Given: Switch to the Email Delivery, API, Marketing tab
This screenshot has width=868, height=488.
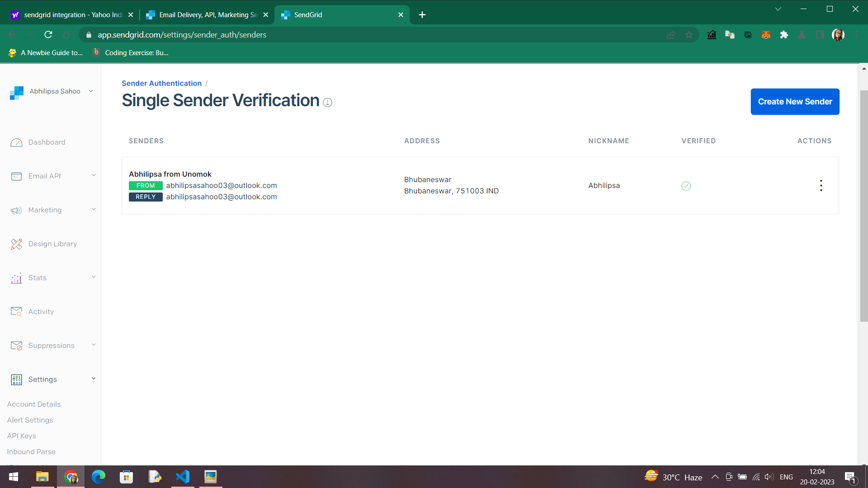Looking at the screenshot, I should tap(207, 15).
